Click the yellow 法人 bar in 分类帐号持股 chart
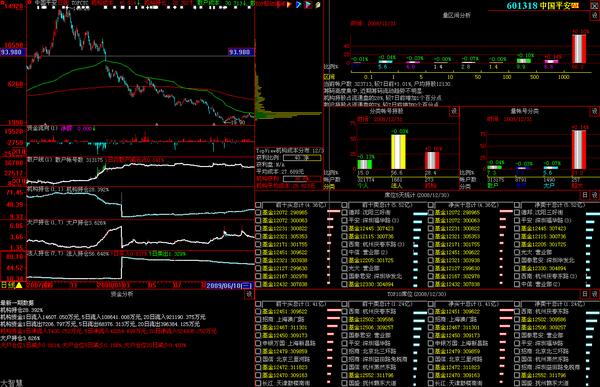This screenshot has width=600, height=387. (398, 152)
